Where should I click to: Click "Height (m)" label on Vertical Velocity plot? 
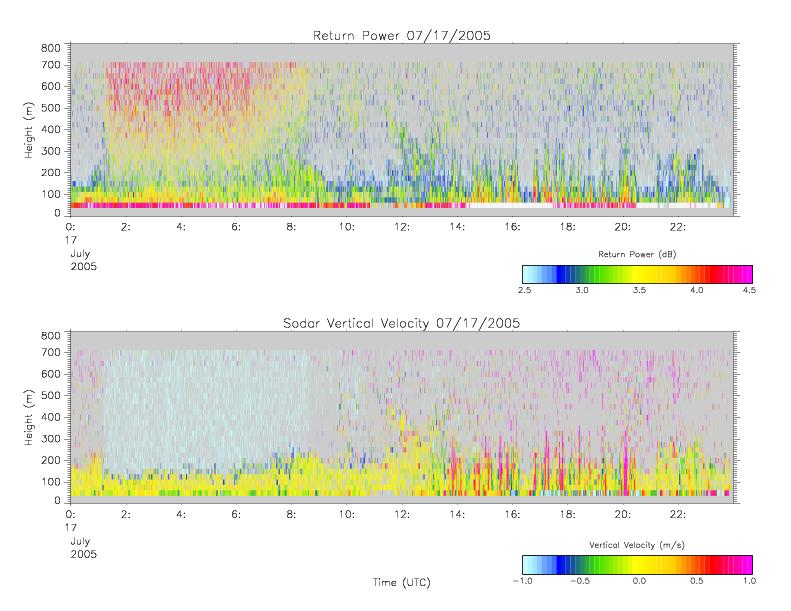click(28, 417)
